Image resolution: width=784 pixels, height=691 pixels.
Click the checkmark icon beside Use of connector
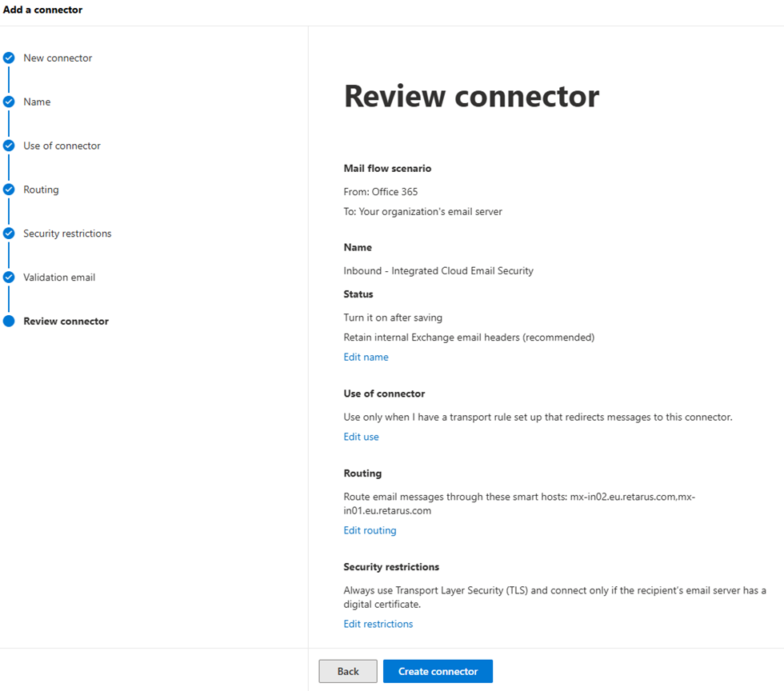click(x=9, y=146)
